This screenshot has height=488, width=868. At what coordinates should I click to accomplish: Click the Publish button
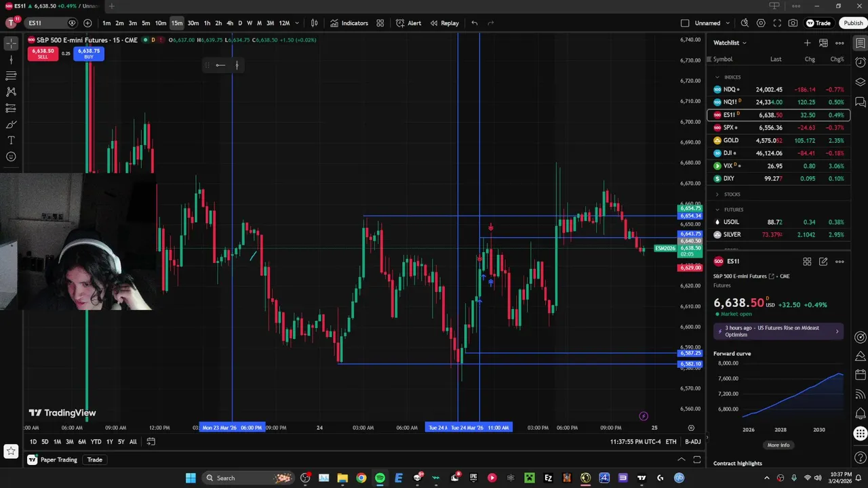point(853,23)
